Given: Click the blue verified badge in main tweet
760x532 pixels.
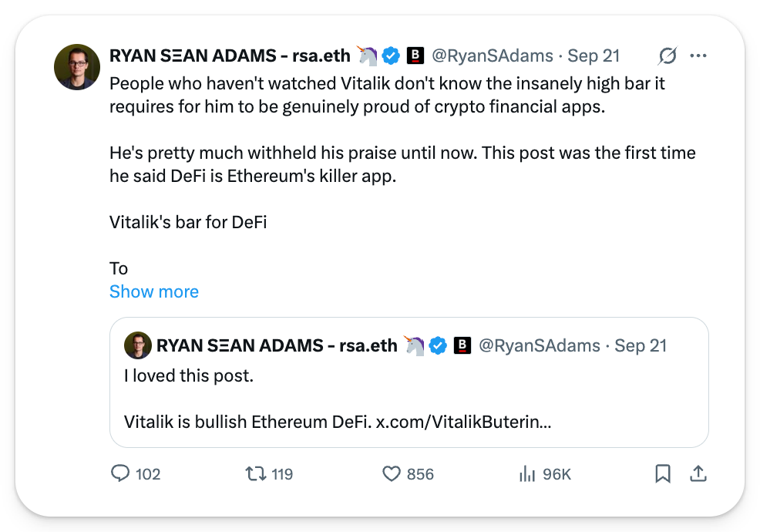Looking at the screenshot, I should click(391, 56).
